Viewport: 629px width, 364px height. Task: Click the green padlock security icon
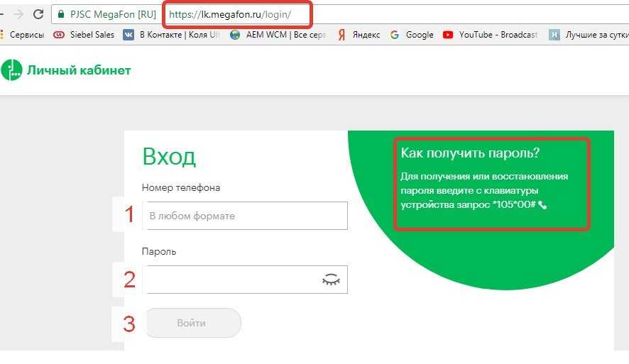pyautogui.click(x=61, y=14)
